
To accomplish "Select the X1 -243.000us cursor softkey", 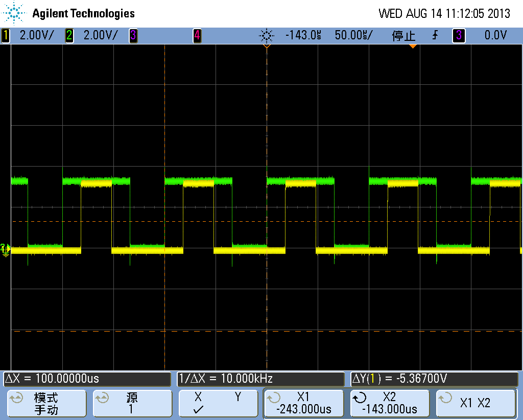I will coord(304,403).
